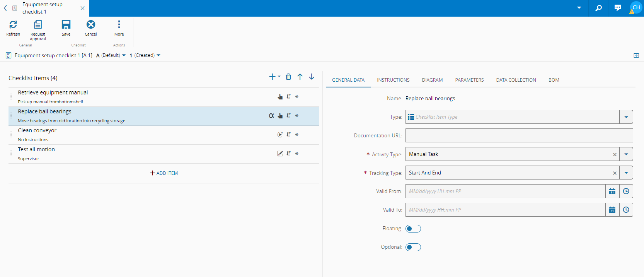Screen dimensions: 644x277
Task: Switch to the Instructions tab
Action: point(393,80)
